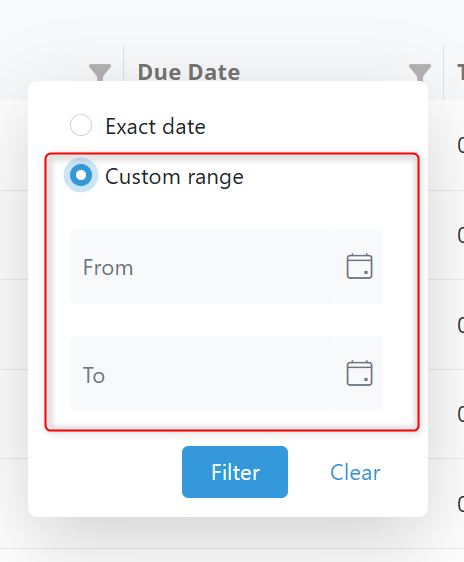Choose an end date via To calendar icon
The height and width of the screenshot is (562, 464).
coord(359,373)
